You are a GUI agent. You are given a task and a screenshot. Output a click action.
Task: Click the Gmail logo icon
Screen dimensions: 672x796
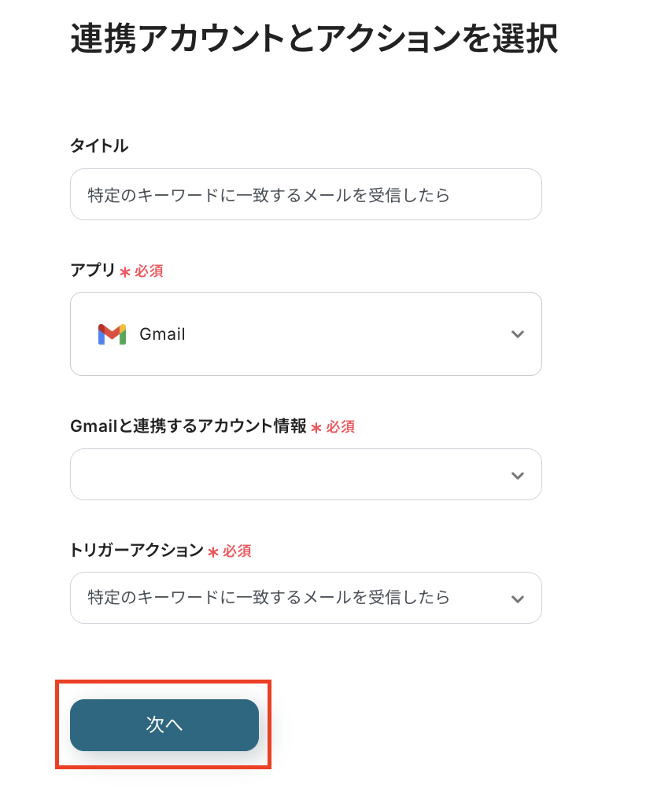tap(112, 334)
